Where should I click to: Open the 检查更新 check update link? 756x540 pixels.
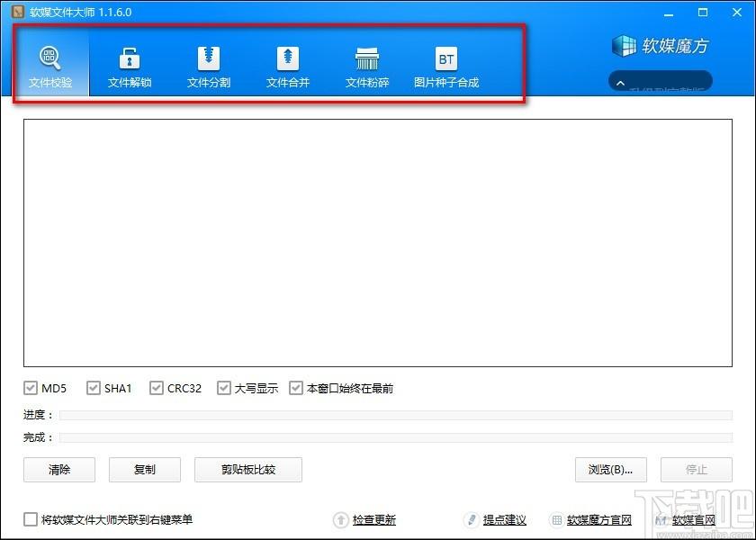click(374, 520)
